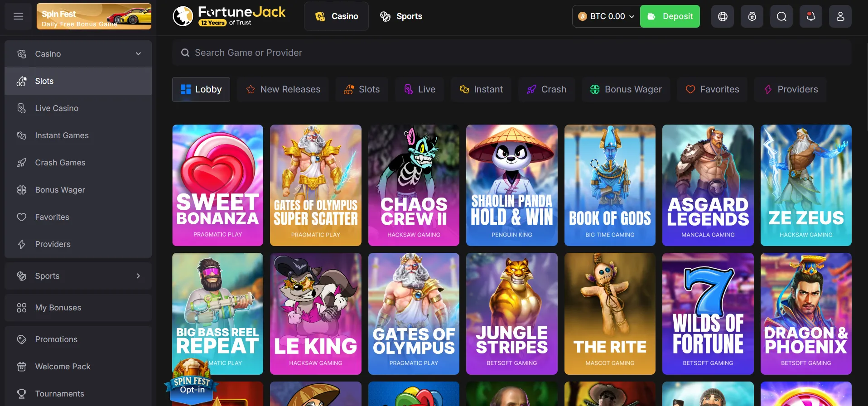The image size is (868, 406).
Task: Open Welcome Pack in sidebar
Action: 78,367
